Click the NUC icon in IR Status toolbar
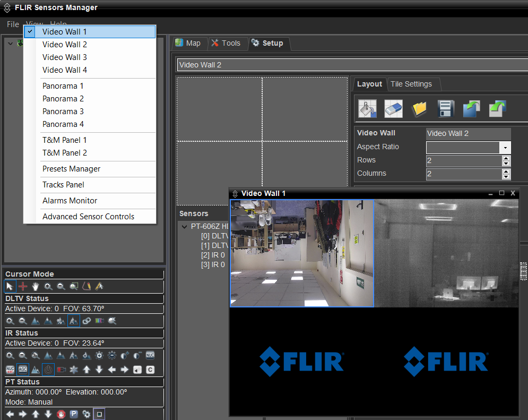 point(151,355)
